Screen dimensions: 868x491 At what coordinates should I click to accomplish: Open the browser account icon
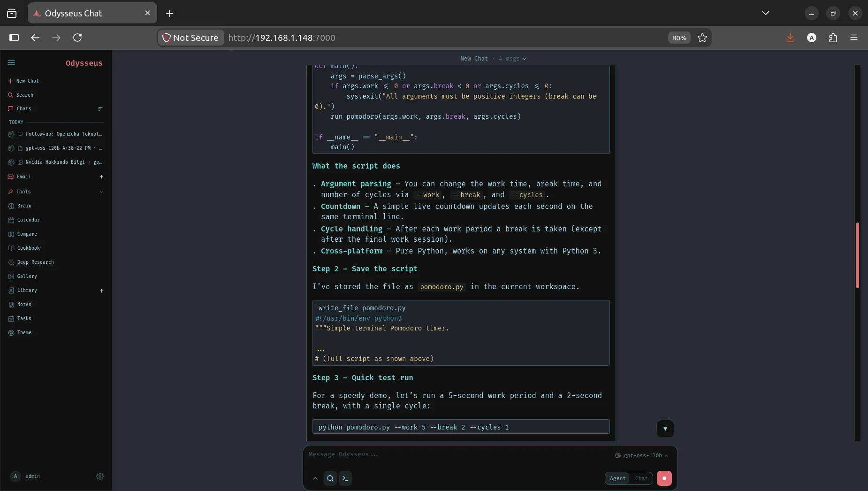[x=812, y=38]
